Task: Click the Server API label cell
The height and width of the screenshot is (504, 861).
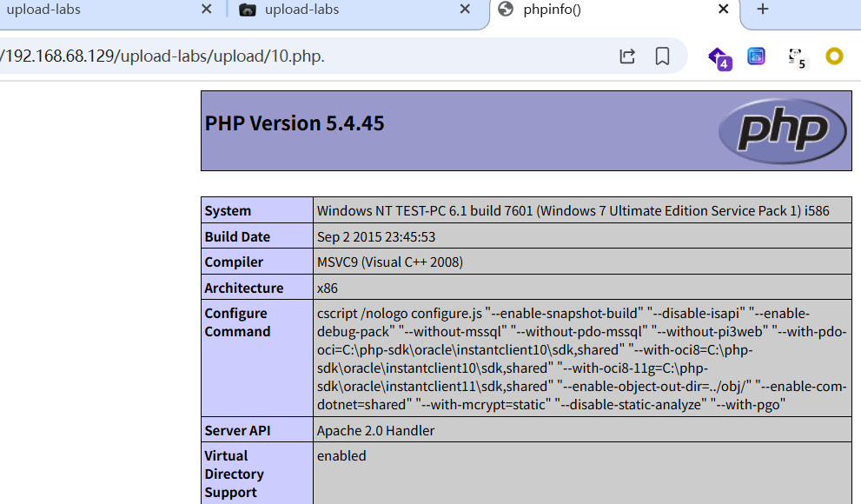Action: [257, 430]
